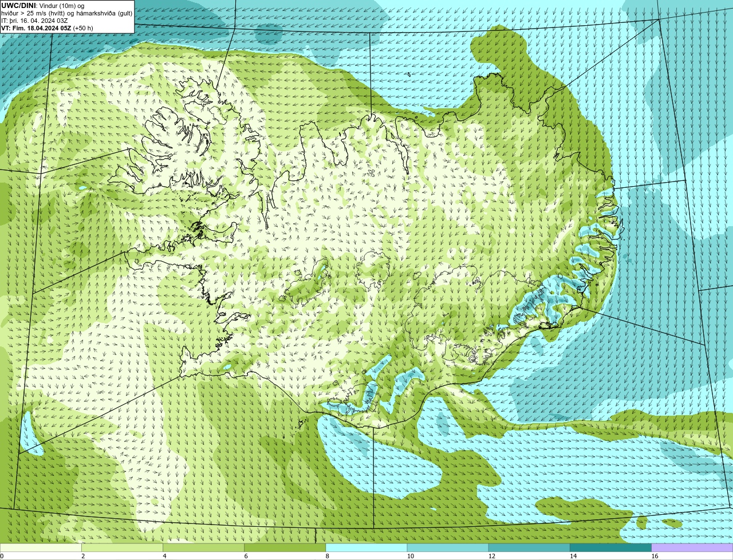Click the legend scale label "4"
The width and height of the screenshot is (733, 560).
(x=164, y=556)
